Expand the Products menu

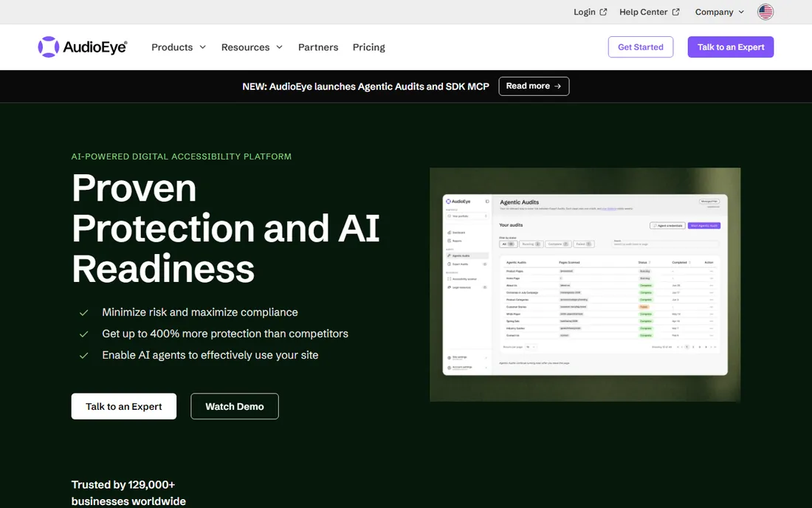[x=179, y=47]
